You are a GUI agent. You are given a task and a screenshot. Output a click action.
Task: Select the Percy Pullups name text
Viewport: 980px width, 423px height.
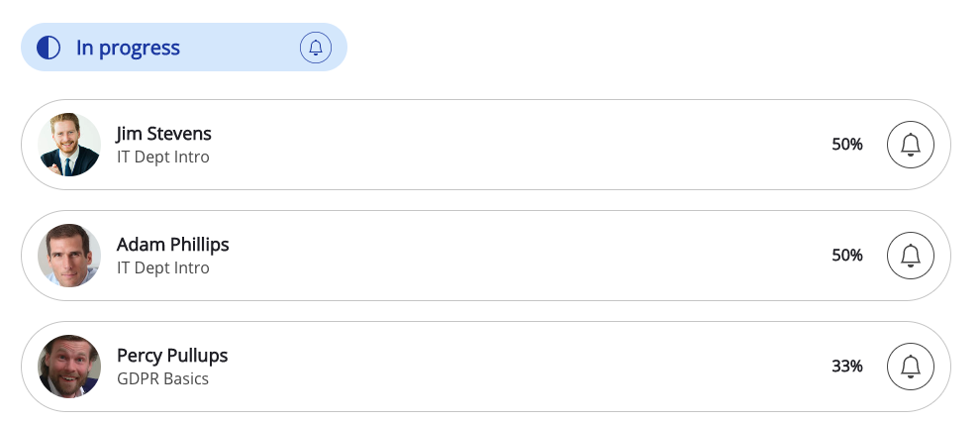click(x=172, y=356)
